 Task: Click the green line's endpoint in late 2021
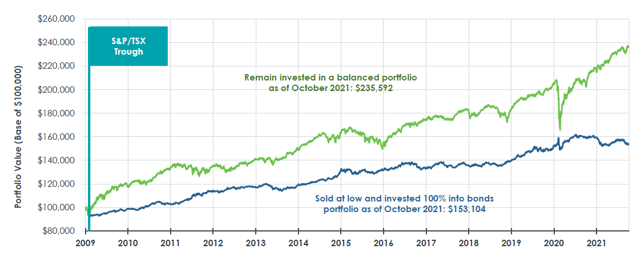point(629,46)
